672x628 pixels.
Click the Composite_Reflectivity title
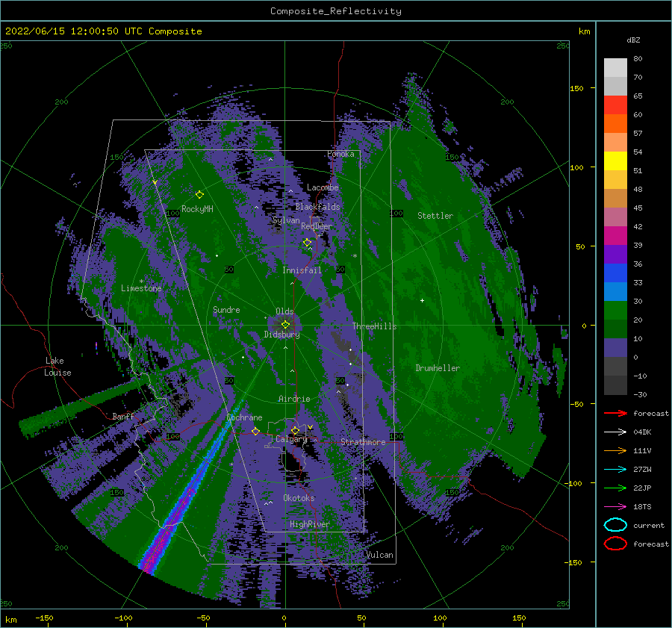336,11
